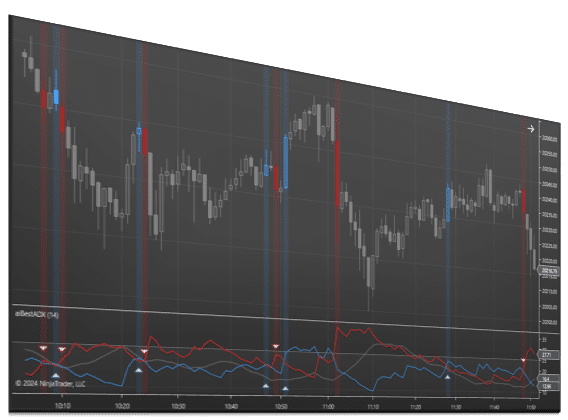The height and width of the screenshot is (420, 568).
Task: Click the 11:10 time axis label
Action: coord(373,407)
